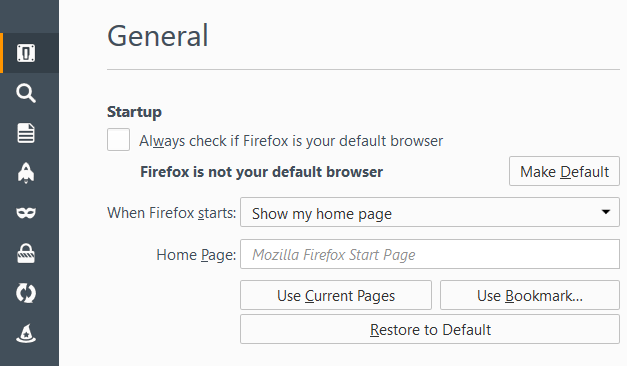Focus the Home Page text field
Screen dimensions: 627x366
[x=430, y=254]
